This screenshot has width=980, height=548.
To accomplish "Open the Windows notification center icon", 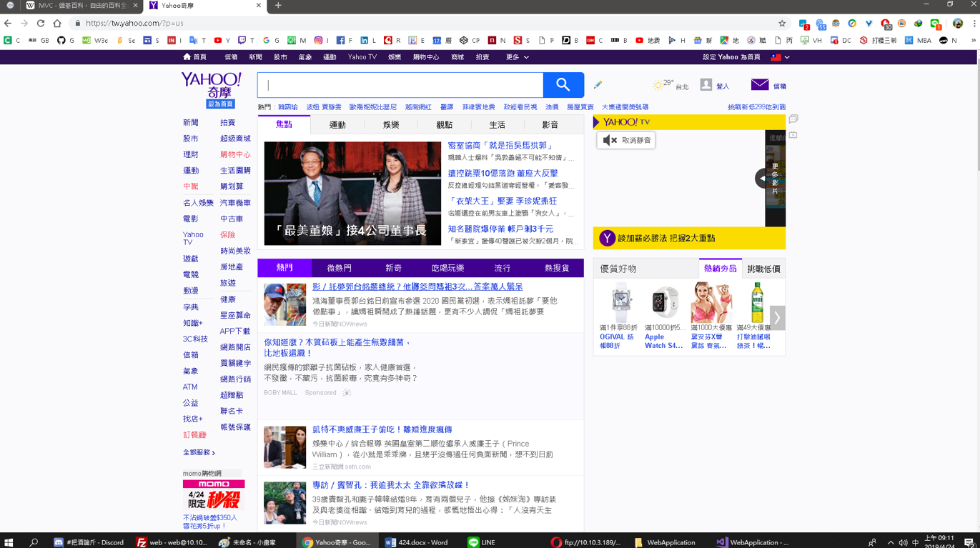I will 969,542.
